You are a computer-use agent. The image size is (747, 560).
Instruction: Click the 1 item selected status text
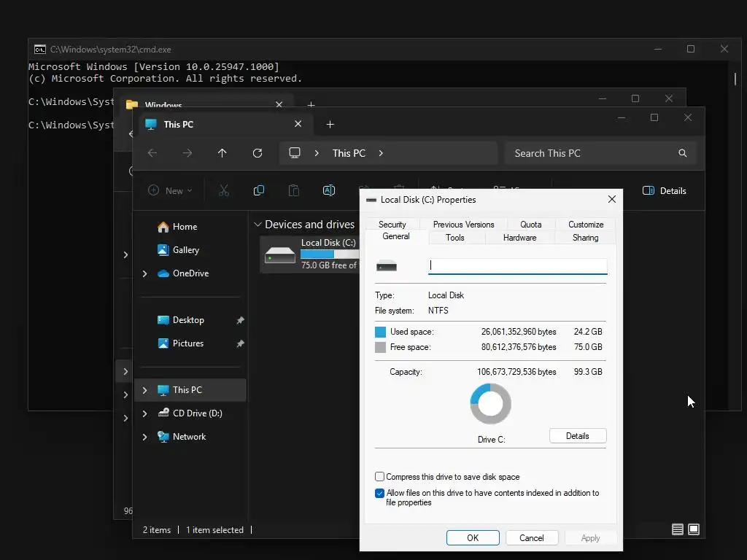(x=214, y=530)
